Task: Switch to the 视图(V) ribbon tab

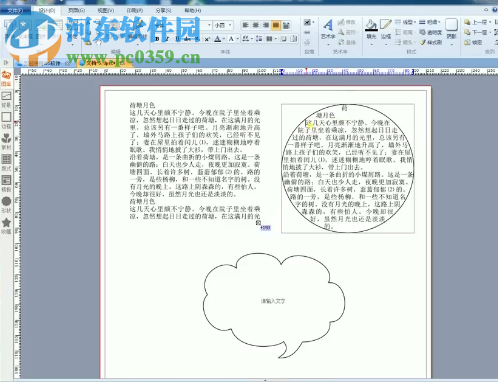Action: pyautogui.click(x=105, y=11)
